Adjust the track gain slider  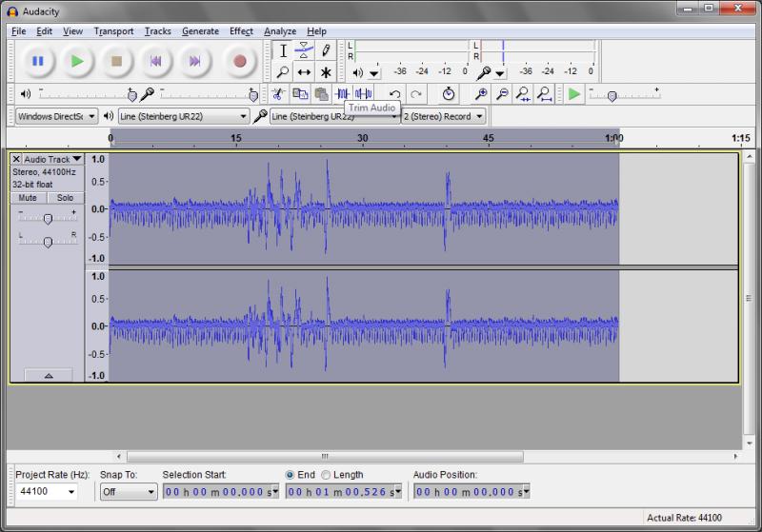[48, 219]
